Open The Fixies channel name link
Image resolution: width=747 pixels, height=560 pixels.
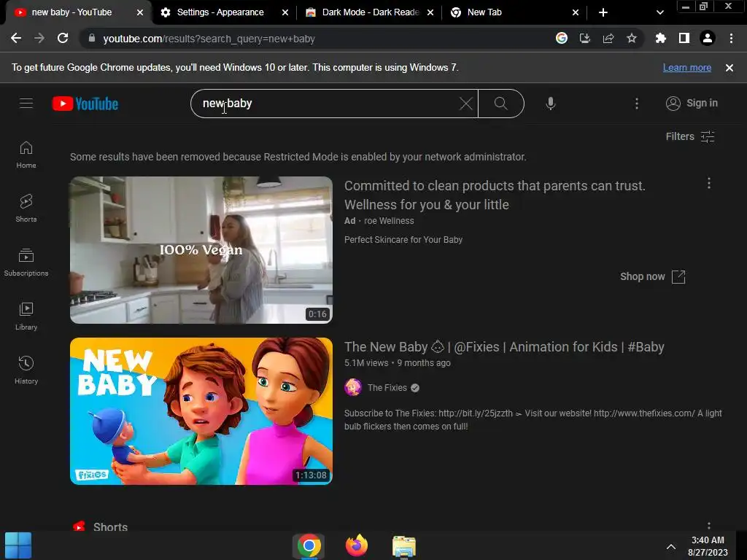point(387,388)
